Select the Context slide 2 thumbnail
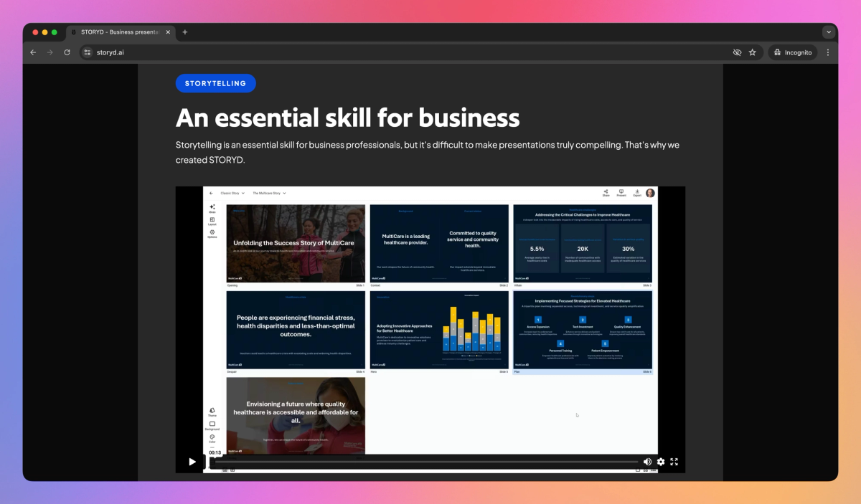Image resolution: width=861 pixels, height=504 pixels. (x=439, y=244)
